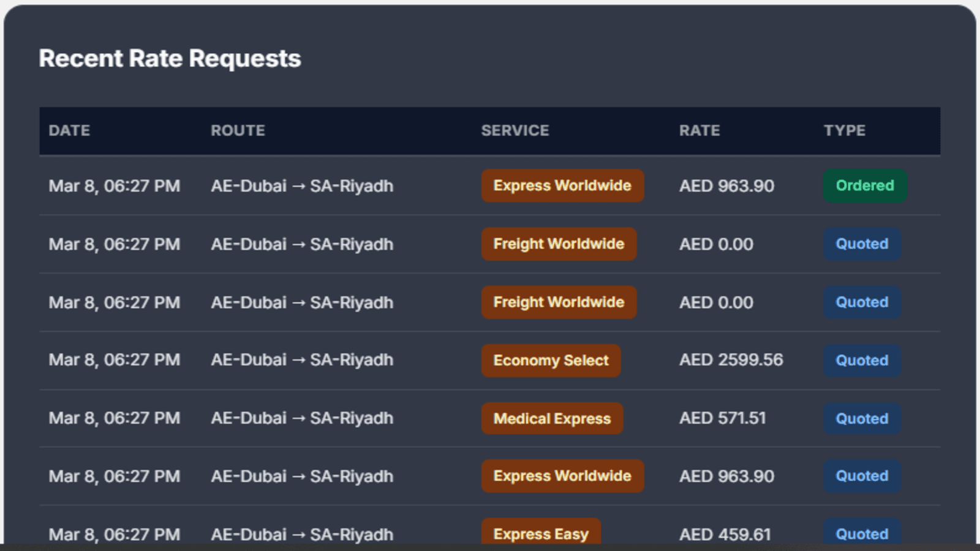Click the AED 963.90 rate in Ordered row
The width and height of the screenshot is (980, 551).
point(726,186)
